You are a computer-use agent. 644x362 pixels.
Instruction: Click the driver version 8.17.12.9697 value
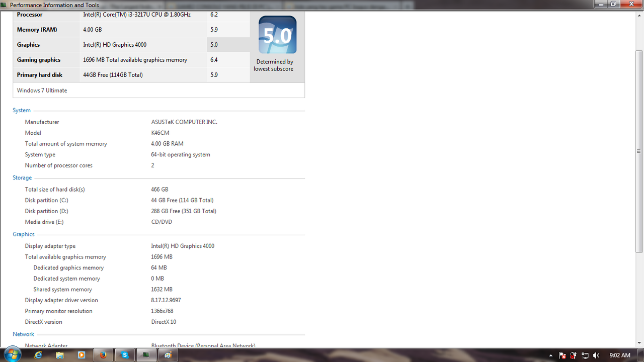[x=166, y=300]
